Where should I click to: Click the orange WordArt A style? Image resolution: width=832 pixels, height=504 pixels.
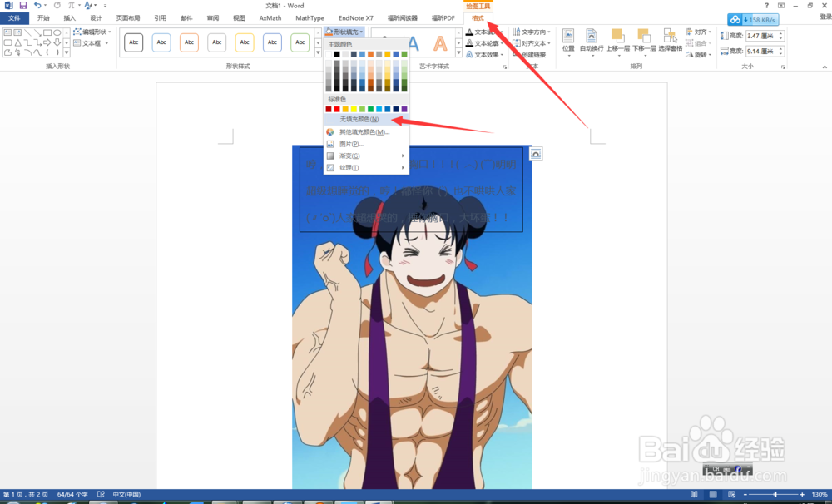440,42
